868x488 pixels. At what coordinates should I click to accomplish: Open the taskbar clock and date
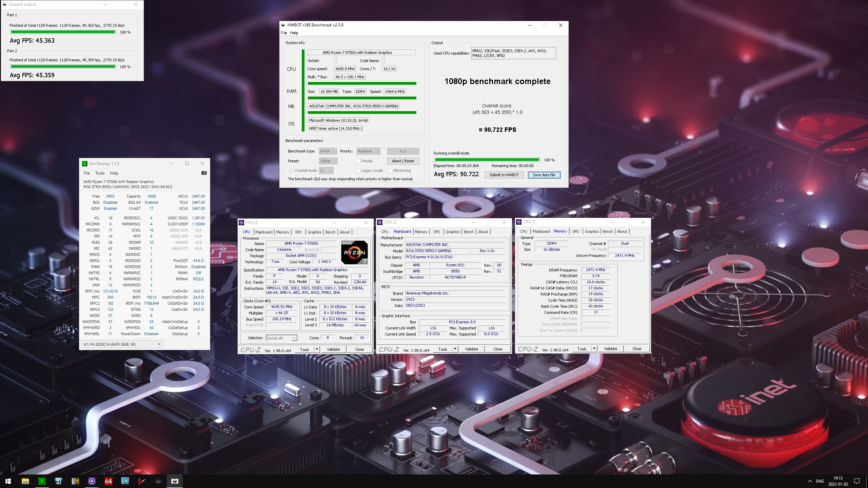coord(838,481)
